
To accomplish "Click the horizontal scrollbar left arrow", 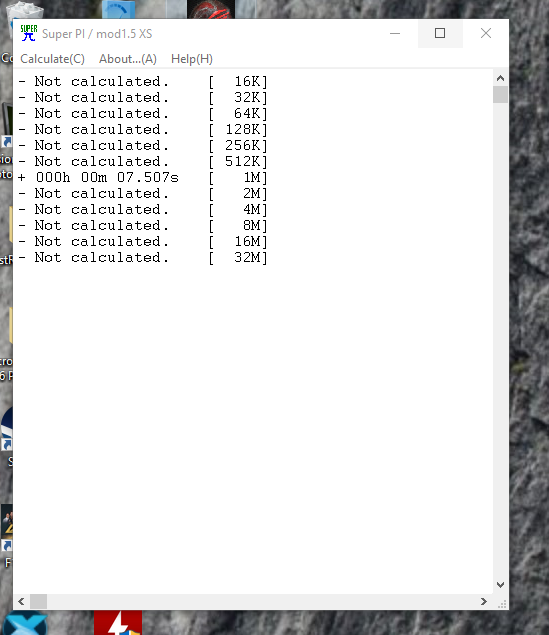I will [x=21, y=601].
